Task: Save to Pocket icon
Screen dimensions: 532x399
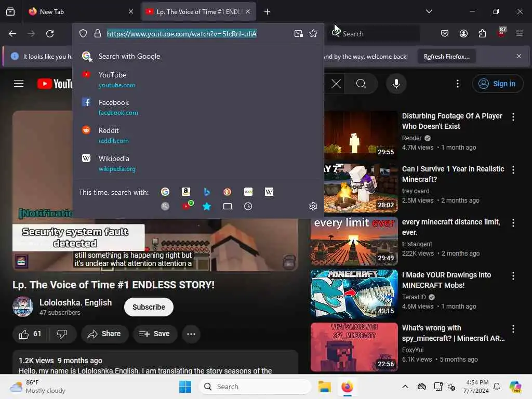Action: pyautogui.click(x=445, y=33)
